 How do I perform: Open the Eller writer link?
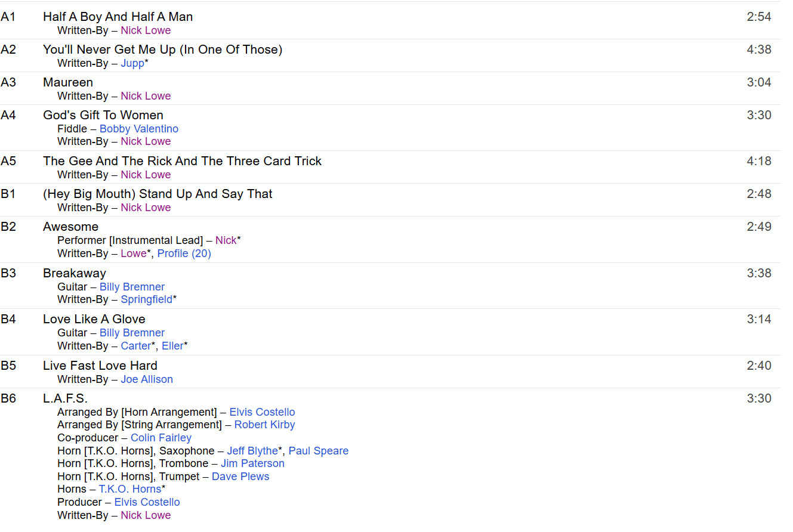pos(172,346)
